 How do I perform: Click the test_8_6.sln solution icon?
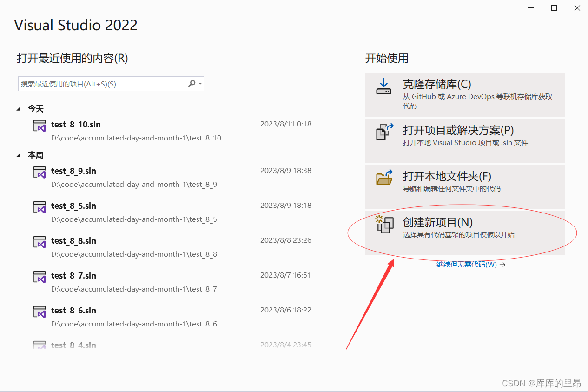click(x=40, y=312)
